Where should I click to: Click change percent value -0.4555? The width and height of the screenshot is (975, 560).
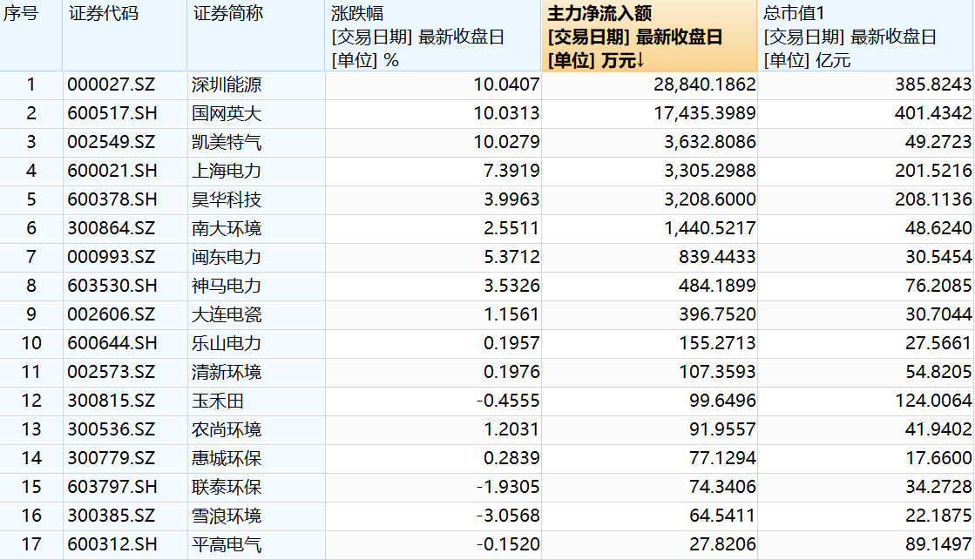(x=508, y=401)
